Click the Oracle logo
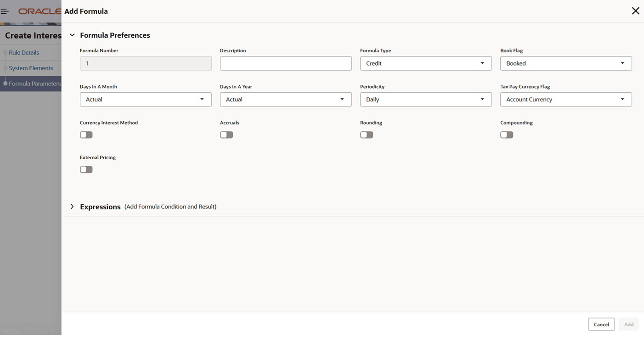 click(x=40, y=11)
